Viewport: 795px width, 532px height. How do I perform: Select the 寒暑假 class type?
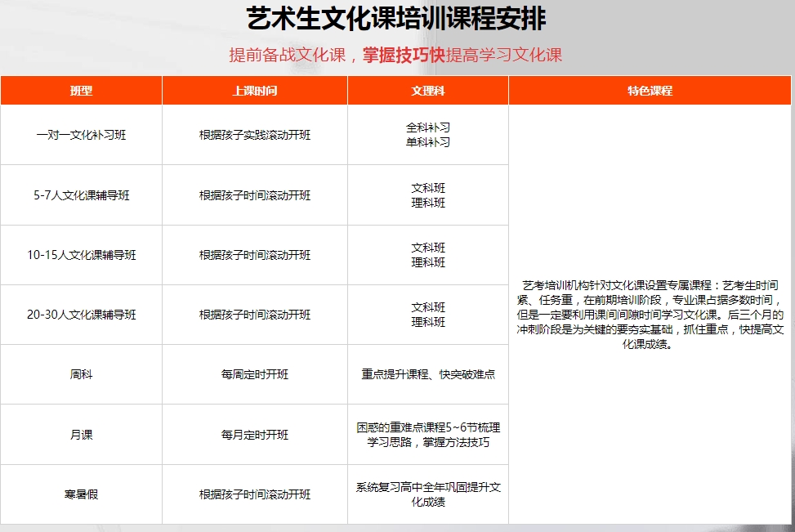[81, 494]
